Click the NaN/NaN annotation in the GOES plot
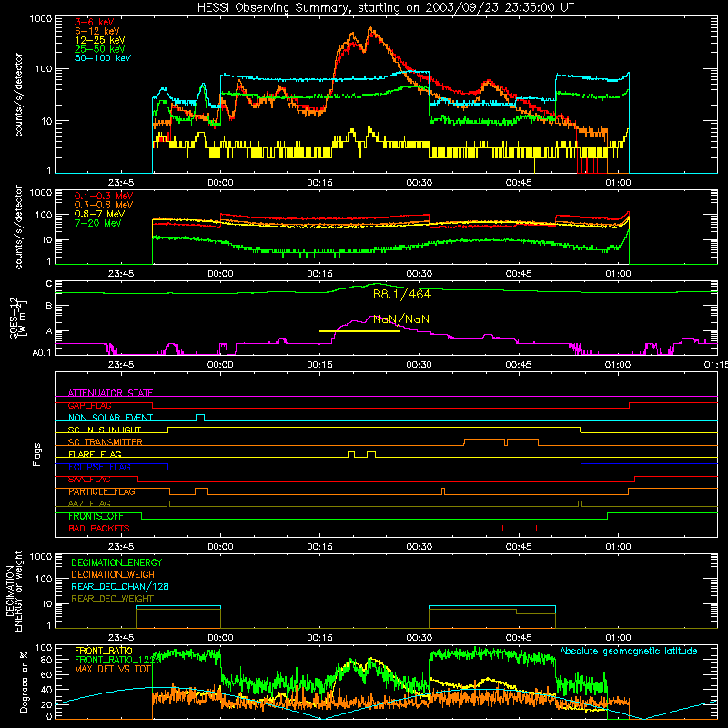The width and height of the screenshot is (728, 728). coord(401,319)
